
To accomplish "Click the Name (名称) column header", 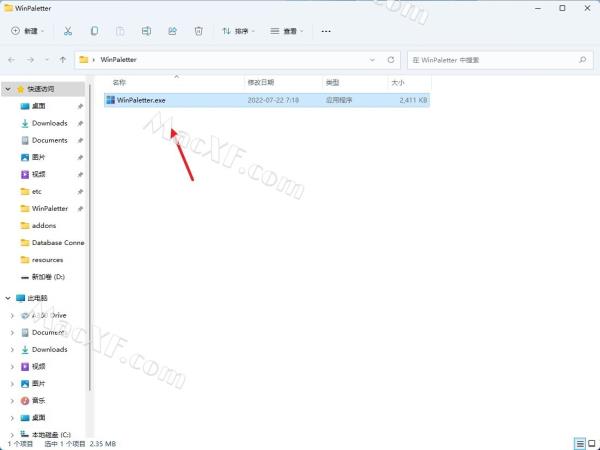I will point(119,82).
